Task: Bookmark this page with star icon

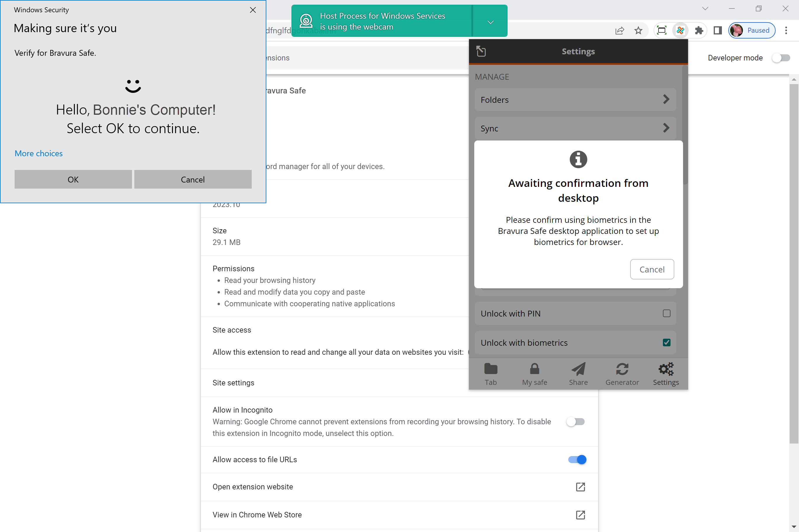Action: pyautogui.click(x=638, y=31)
